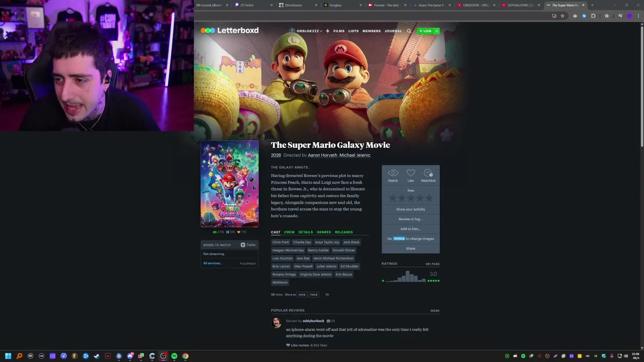644x362 pixels.
Task: Open the taskbar search magnifier
Action: (x=19, y=356)
